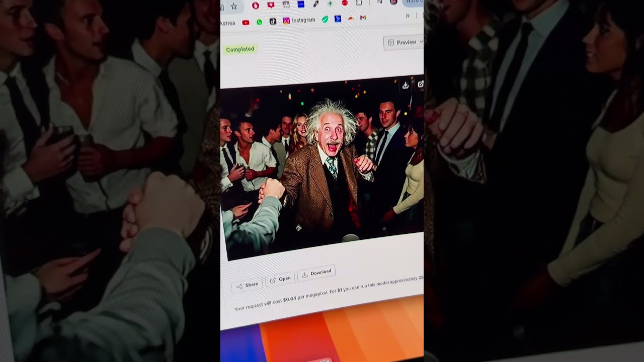This screenshot has height=362, width=644.
Task: Click the grey piano-keys extension icon in toolbar
Action: pyautogui.click(x=286, y=5)
